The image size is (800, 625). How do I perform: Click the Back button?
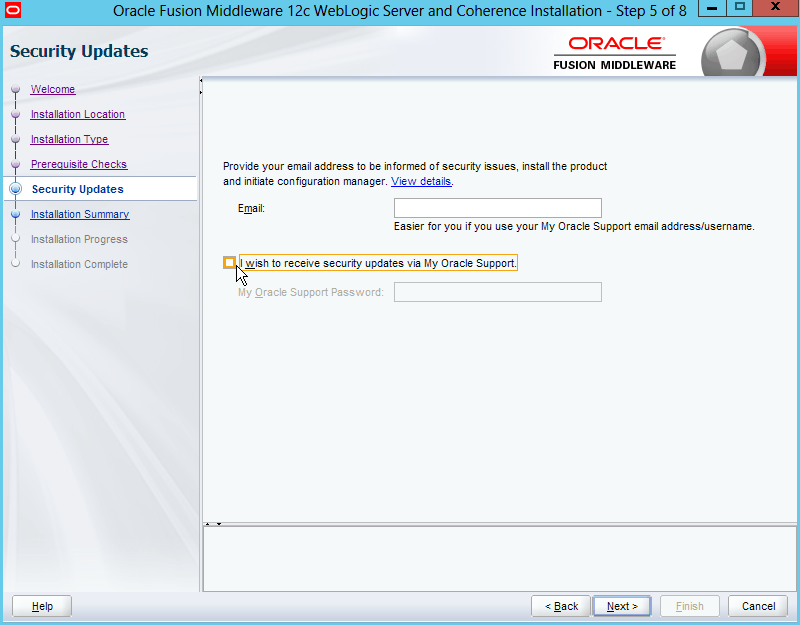(561, 606)
